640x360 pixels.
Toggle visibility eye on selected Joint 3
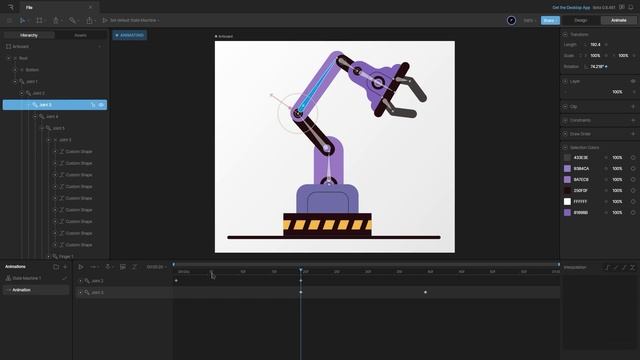point(101,105)
